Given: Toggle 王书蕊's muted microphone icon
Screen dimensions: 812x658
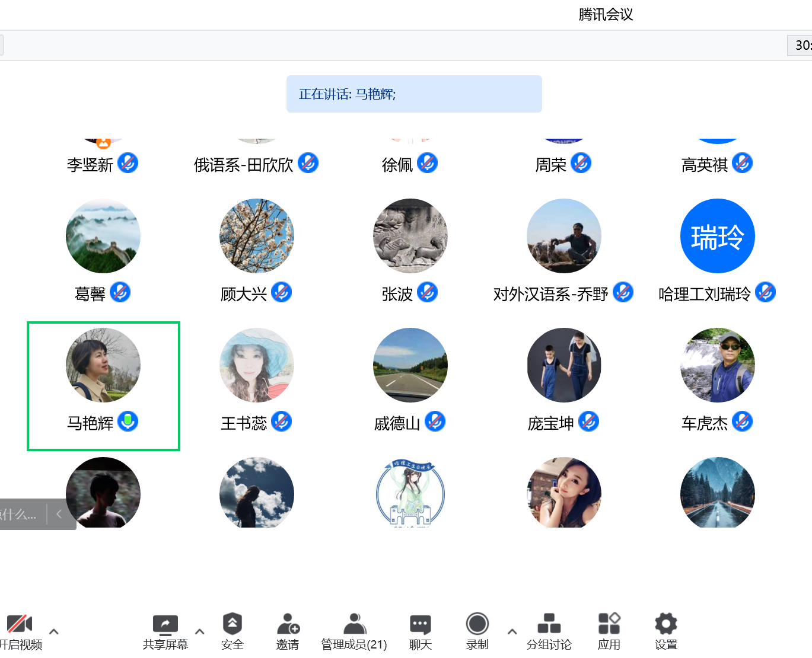Looking at the screenshot, I should click(x=281, y=421).
